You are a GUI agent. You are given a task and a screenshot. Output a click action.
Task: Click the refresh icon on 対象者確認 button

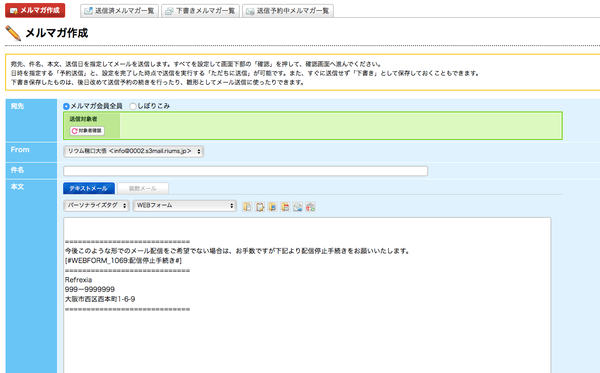75,131
